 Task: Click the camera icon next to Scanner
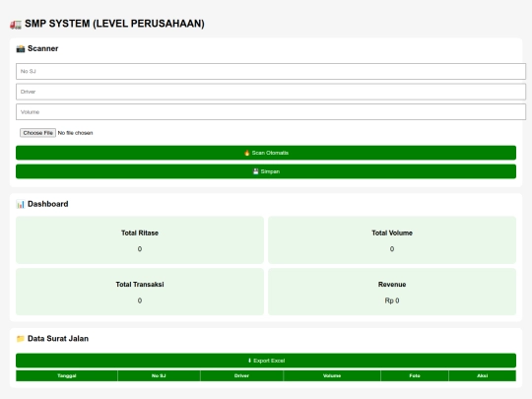21,49
